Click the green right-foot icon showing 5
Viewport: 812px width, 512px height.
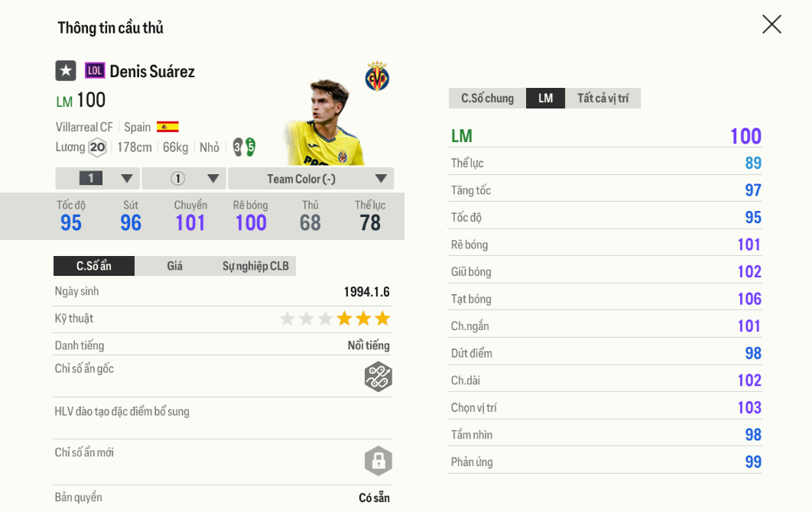click(x=250, y=147)
